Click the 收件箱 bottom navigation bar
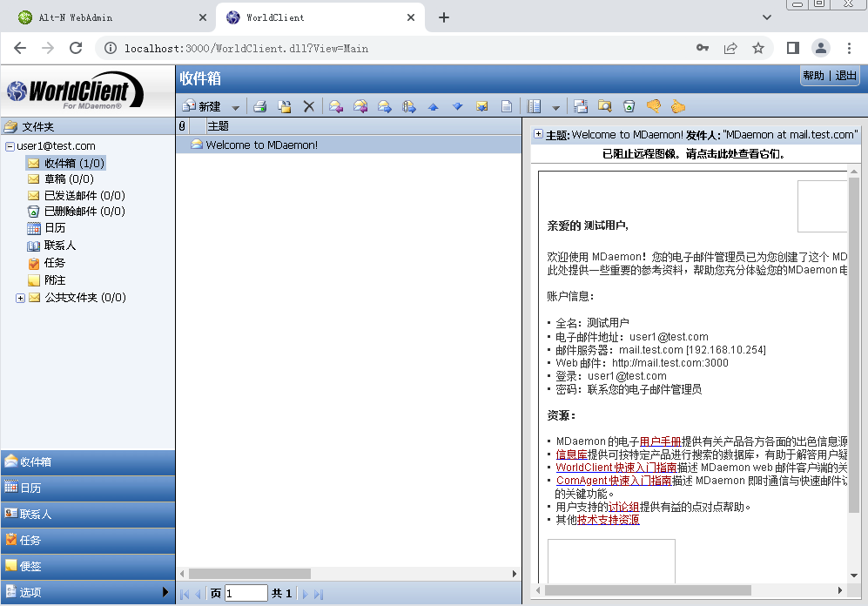 tap(88, 462)
